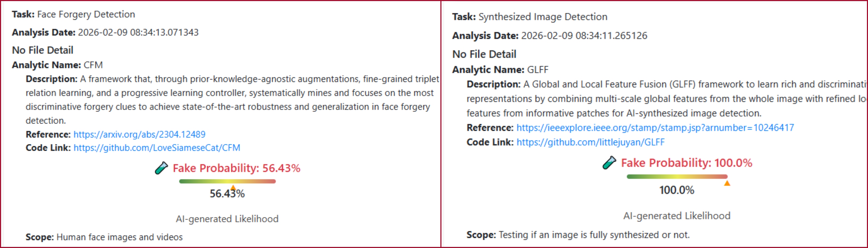
Task: Click the GLFF green-to-red probability gradient bar
Action: (677, 176)
